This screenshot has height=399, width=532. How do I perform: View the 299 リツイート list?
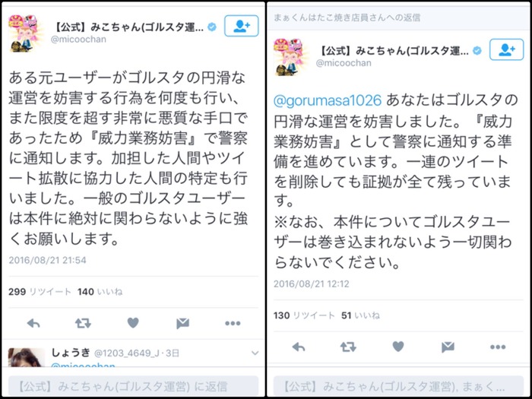coord(40,292)
